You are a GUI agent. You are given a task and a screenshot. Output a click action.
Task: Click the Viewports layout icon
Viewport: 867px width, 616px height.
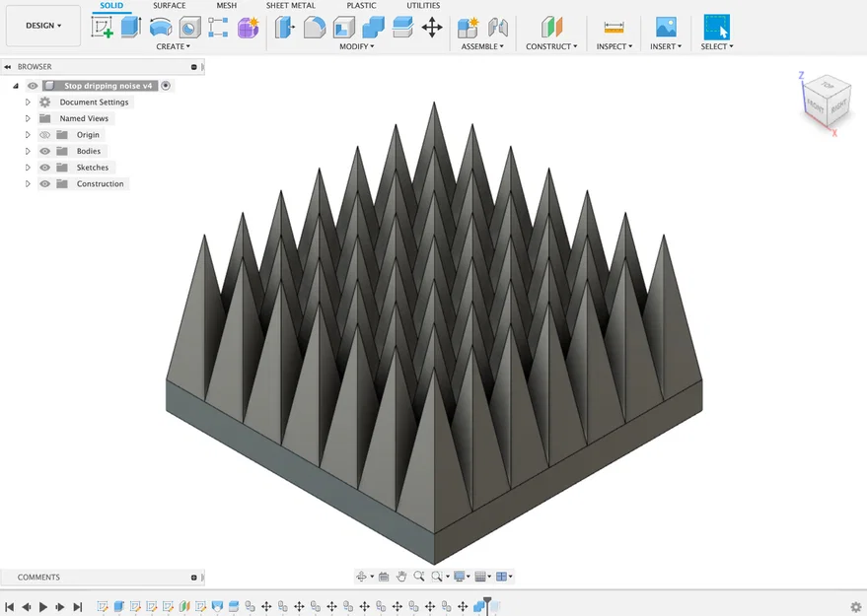(501, 577)
